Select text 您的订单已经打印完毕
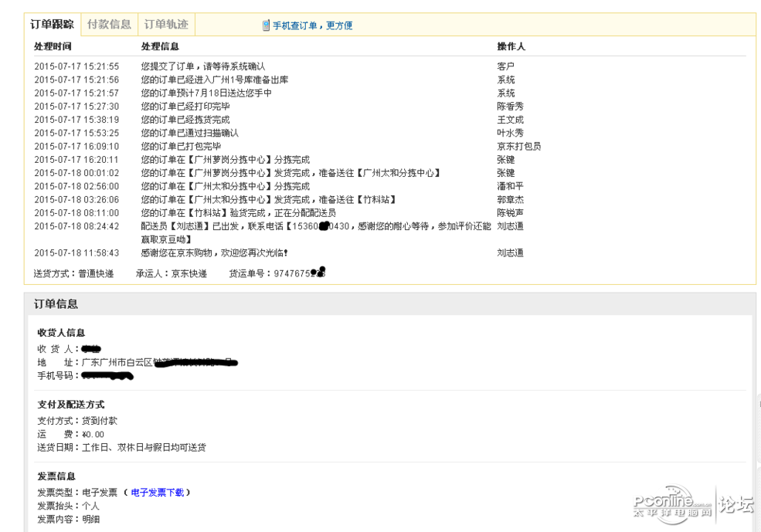The height and width of the screenshot is (532, 761). pos(185,107)
